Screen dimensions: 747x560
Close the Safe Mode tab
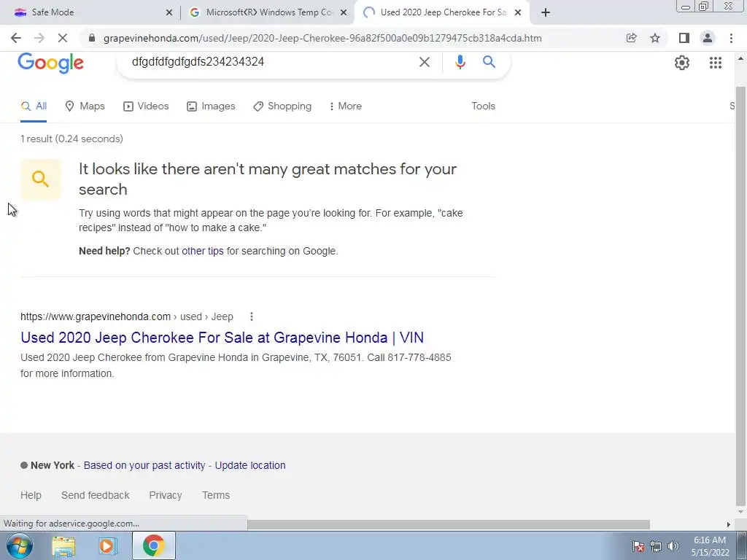169,12
